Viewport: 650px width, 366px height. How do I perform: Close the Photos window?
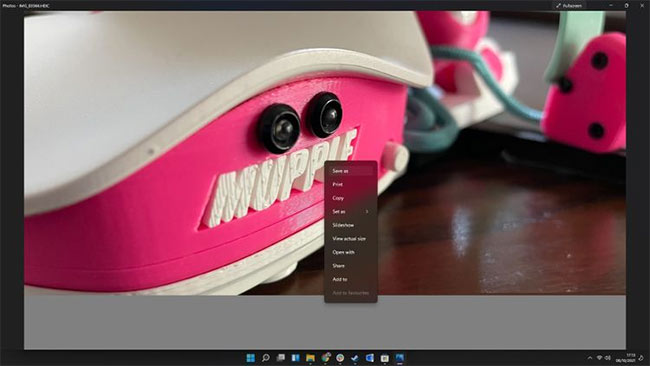click(x=642, y=5)
